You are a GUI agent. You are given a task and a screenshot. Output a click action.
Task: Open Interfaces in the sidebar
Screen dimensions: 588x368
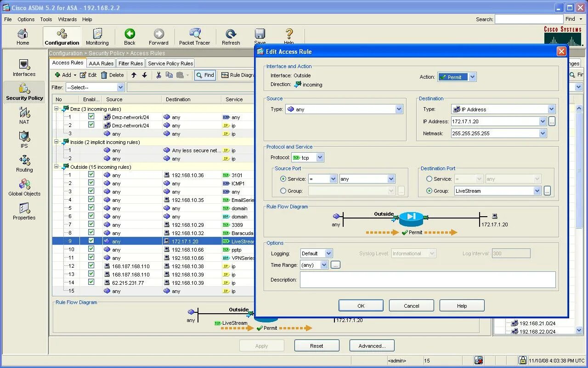point(24,68)
